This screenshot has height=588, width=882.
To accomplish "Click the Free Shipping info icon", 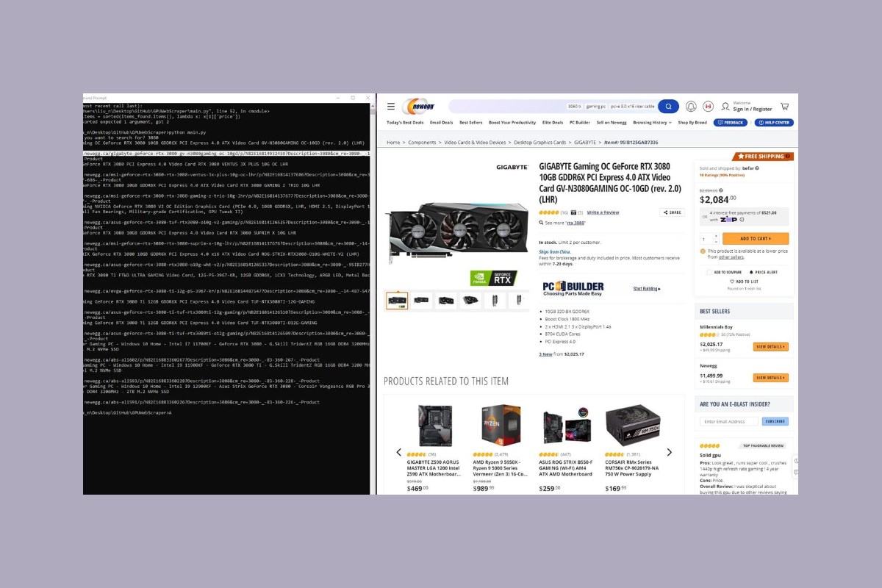I will coord(788,156).
